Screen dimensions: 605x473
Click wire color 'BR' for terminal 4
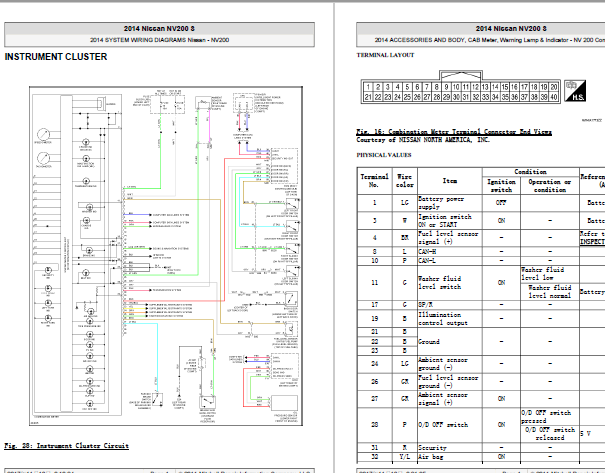click(405, 238)
